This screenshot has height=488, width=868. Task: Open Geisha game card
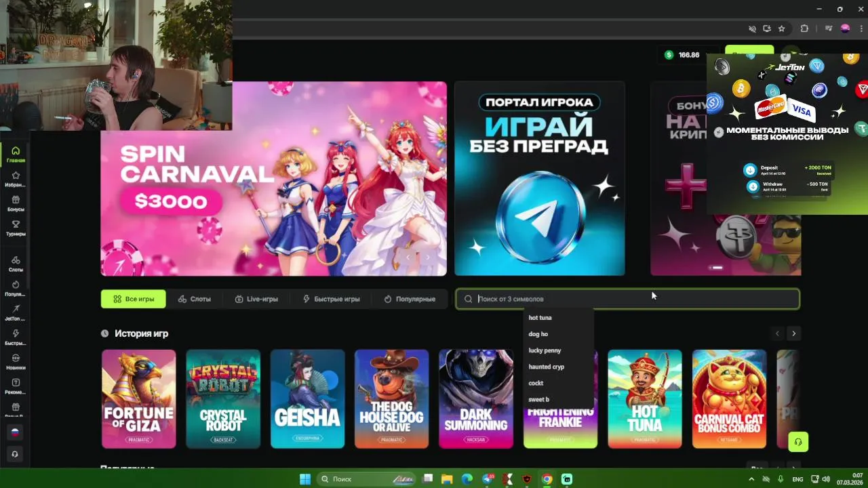coord(307,399)
